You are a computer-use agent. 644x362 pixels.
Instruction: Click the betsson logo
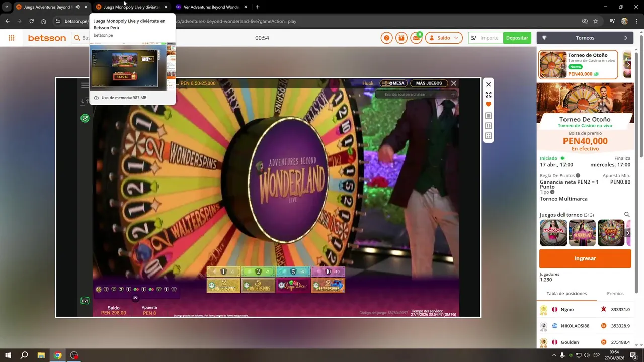pyautogui.click(x=47, y=38)
